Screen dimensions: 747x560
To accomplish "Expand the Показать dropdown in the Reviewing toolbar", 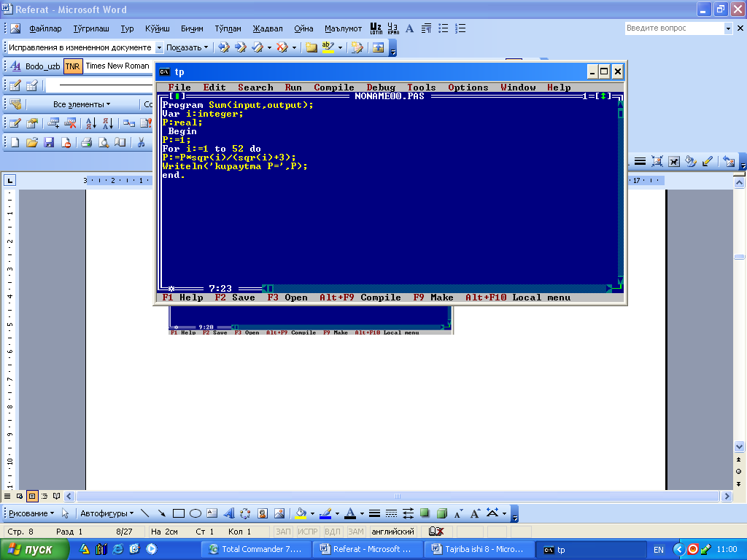I will 186,47.
